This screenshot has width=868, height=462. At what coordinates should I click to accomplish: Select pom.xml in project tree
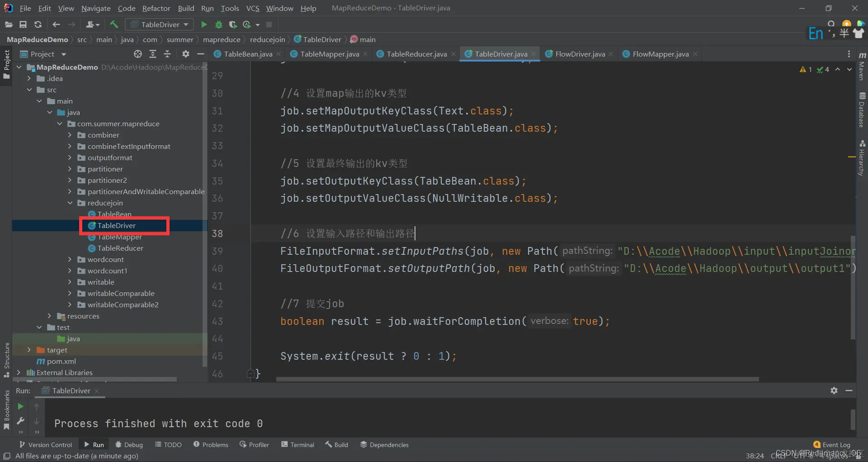pyautogui.click(x=61, y=361)
